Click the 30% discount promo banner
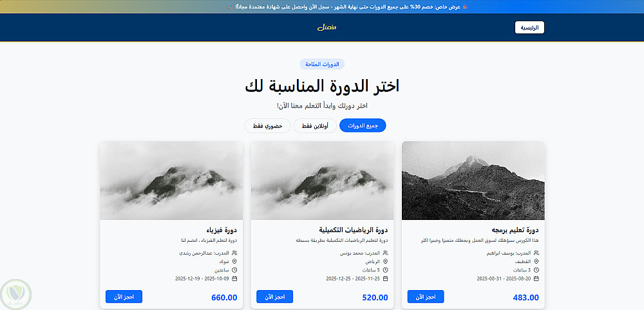The image size is (644, 310). pyautogui.click(x=322, y=6)
